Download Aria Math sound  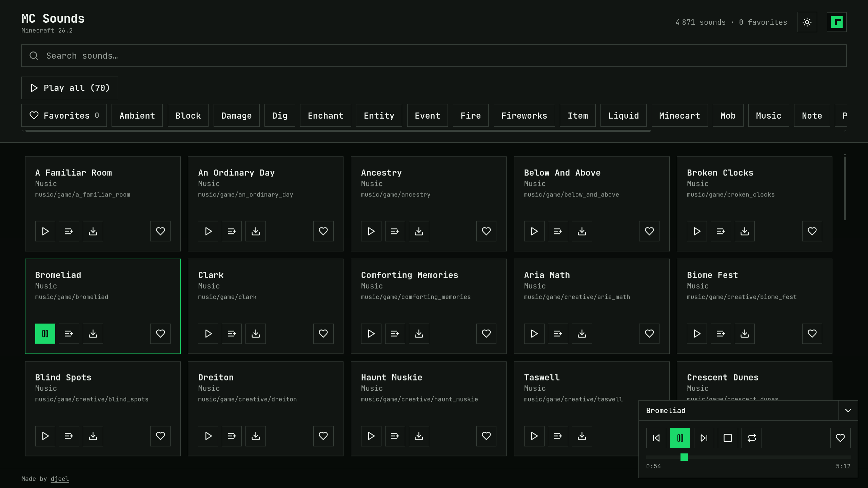(x=582, y=333)
